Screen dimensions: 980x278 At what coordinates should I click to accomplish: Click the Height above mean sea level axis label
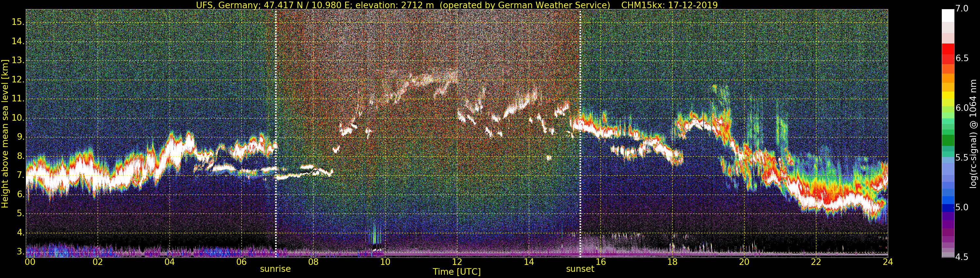click(5, 133)
